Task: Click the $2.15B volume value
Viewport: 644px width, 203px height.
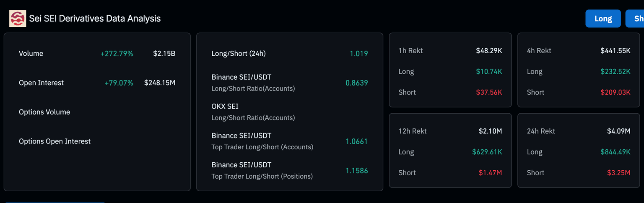Action: pos(164,54)
